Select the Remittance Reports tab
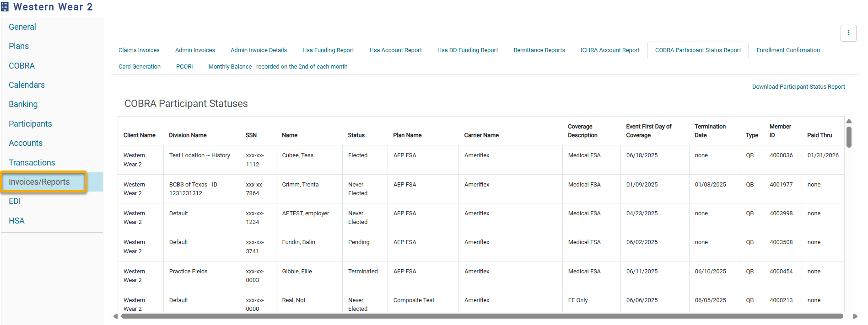The width and height of the screenshot is (868, 325). [x=539, y=50]
